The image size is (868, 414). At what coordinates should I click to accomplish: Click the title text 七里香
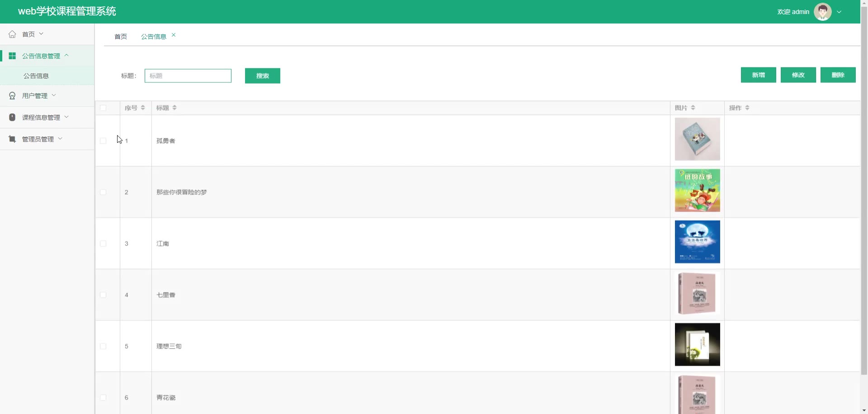coord(166,295)
